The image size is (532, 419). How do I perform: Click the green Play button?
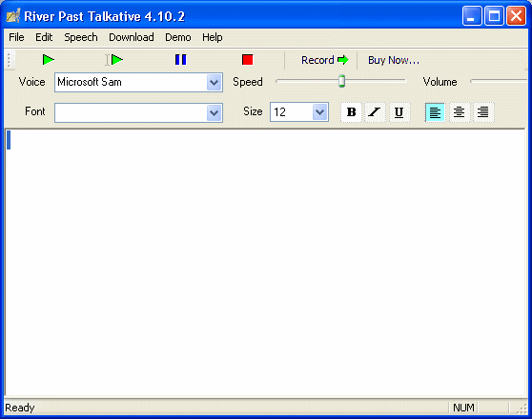point(49,60)
